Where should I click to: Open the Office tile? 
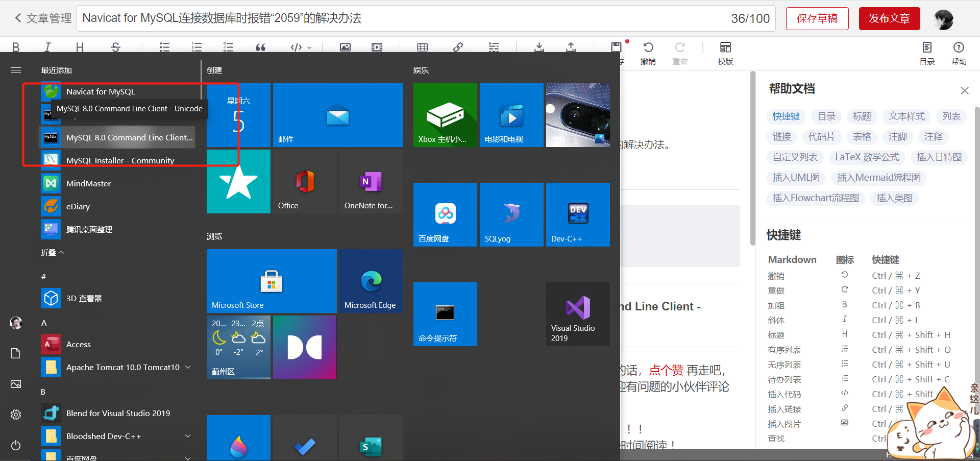(305, 181)
